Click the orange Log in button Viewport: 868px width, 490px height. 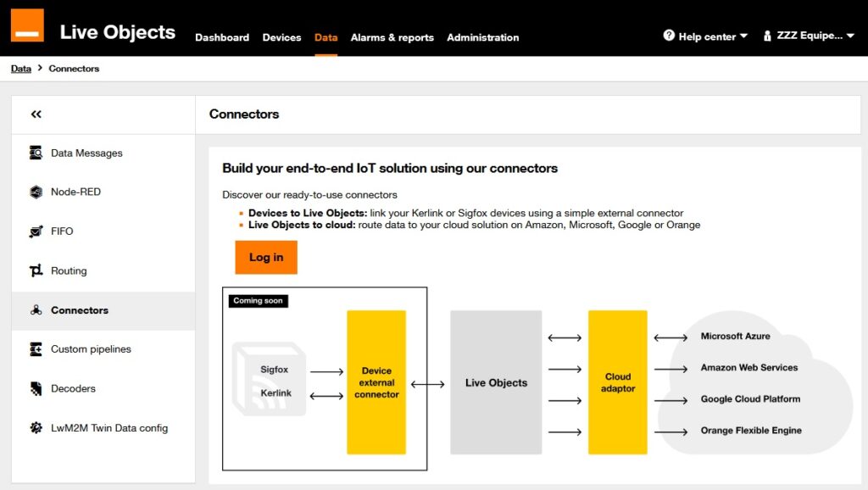(266, 258)
